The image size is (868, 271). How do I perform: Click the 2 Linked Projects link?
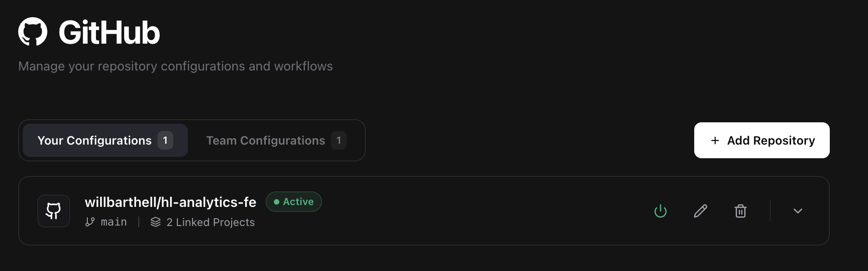210,222
